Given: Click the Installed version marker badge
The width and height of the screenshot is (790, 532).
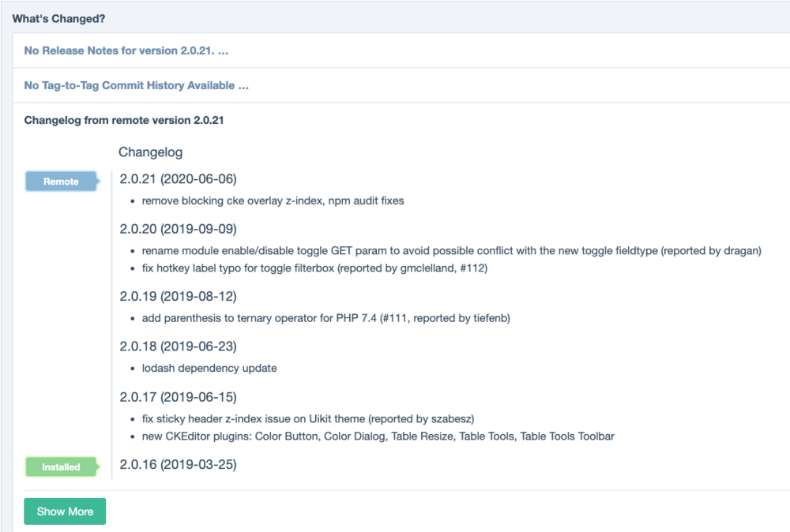Looking at the screenshot, I should coord(61,466).
